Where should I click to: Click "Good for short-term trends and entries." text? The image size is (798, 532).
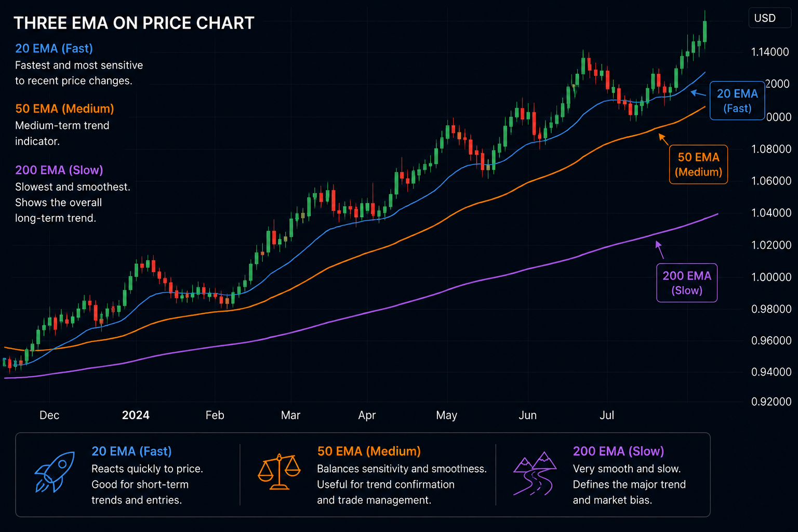[x=140, y=493]
